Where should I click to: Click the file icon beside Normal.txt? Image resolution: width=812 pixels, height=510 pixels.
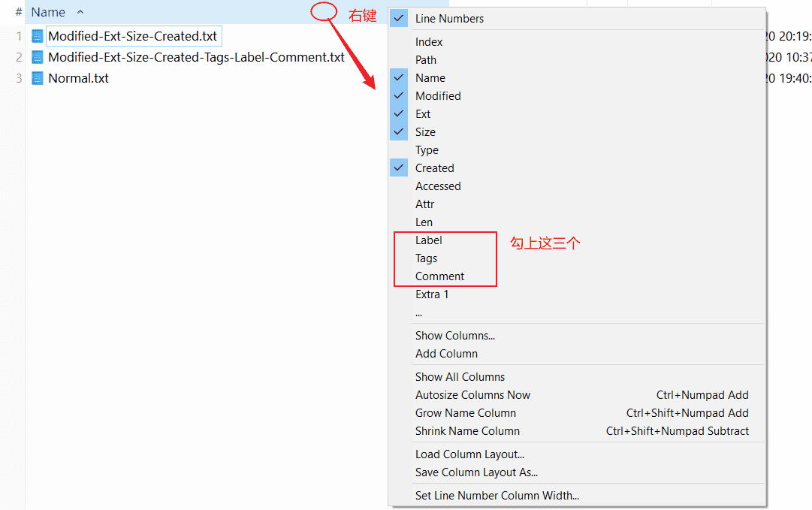tap(37, 77)
